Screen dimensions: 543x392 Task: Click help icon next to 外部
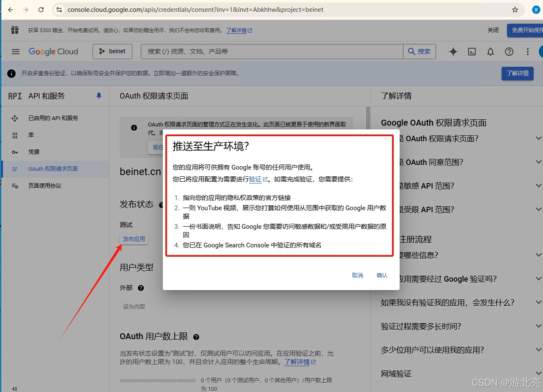point(141,288)
